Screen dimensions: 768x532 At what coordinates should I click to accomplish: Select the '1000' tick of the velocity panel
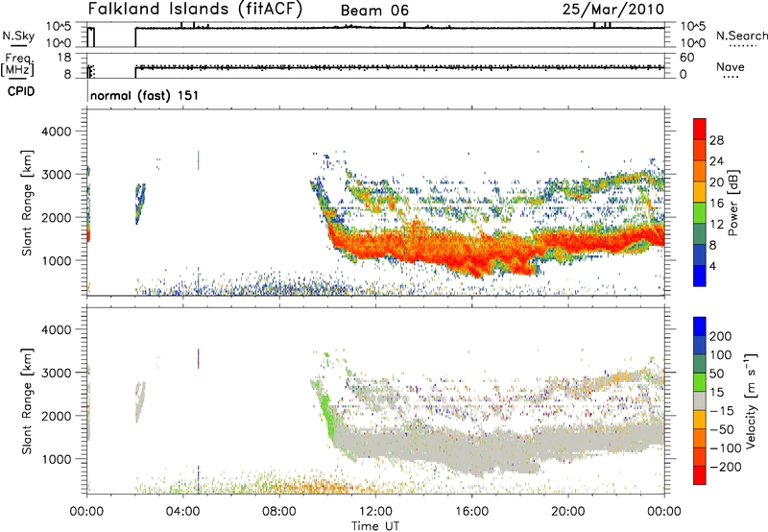tap(56, 459)
